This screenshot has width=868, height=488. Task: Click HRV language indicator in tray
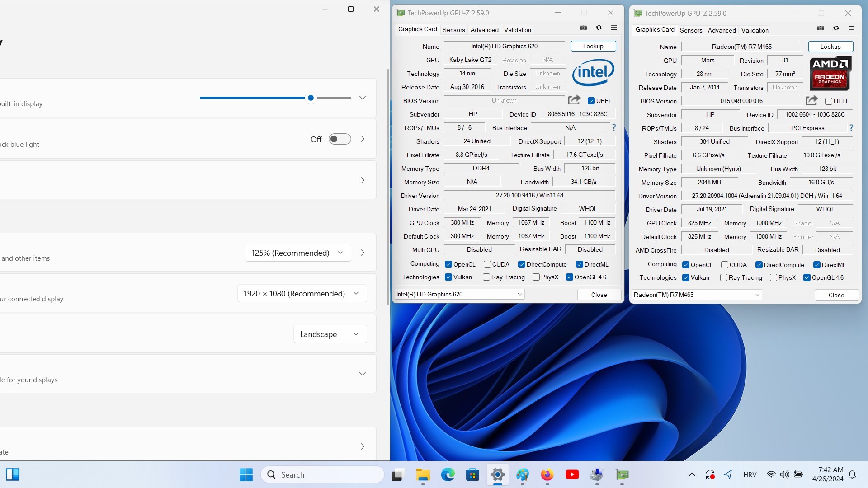pos(750,474)
